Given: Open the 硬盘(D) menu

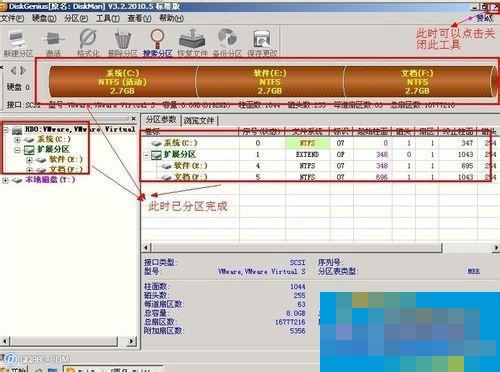Looking at the screenshot, I should [44, 18].
